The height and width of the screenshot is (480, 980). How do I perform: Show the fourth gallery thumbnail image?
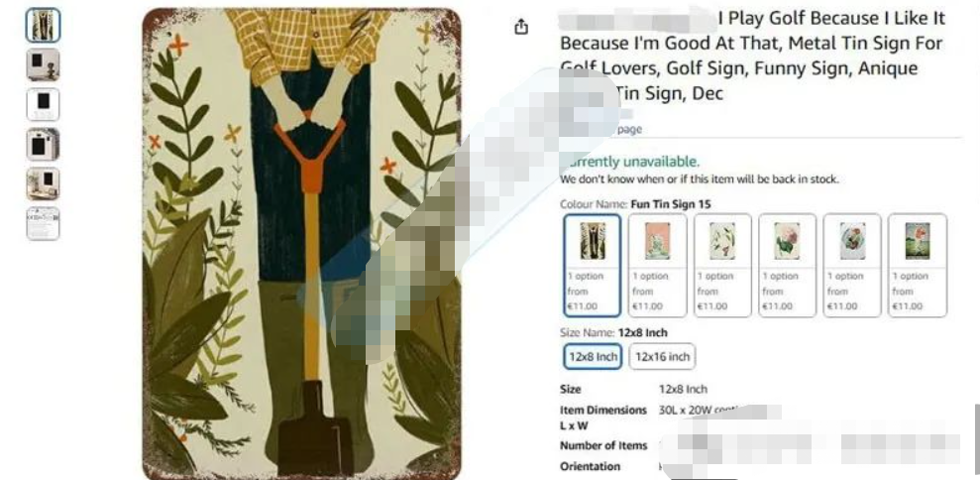pos(44,145)
